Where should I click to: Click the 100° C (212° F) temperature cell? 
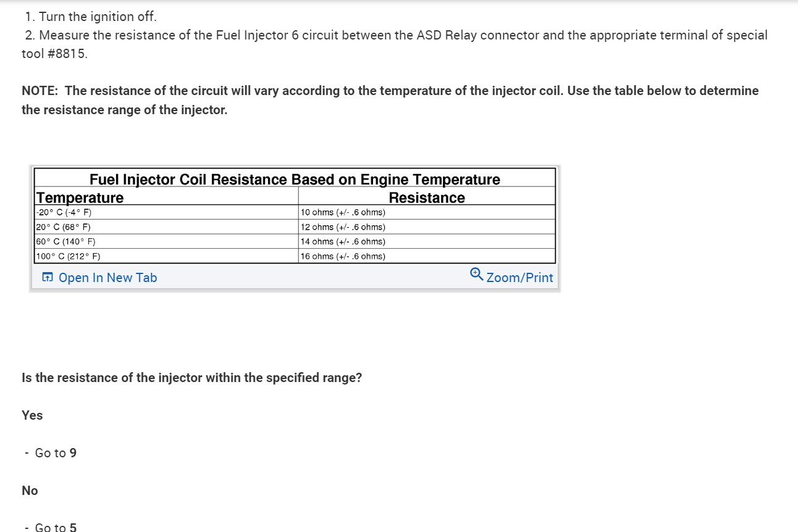(68, 257)
